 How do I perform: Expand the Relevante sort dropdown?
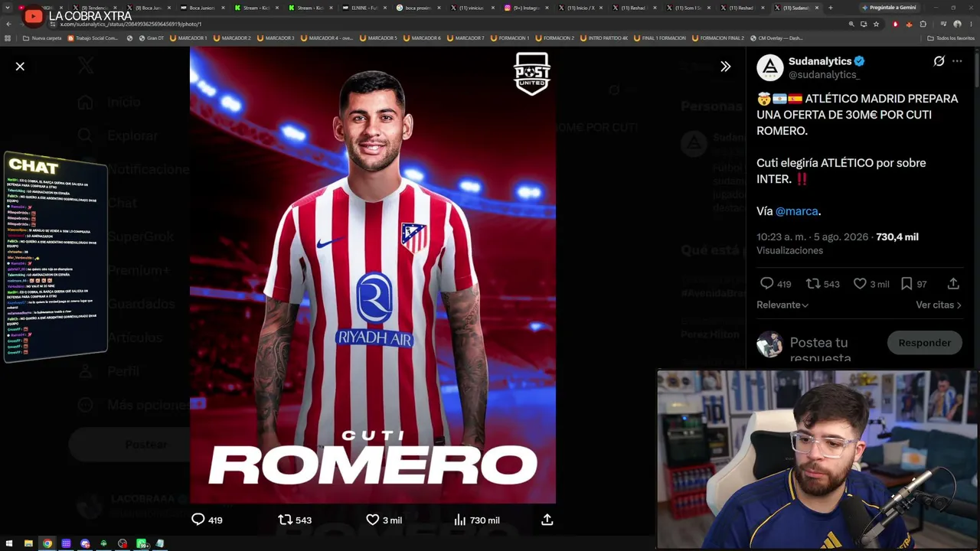[x=782, y=305]
